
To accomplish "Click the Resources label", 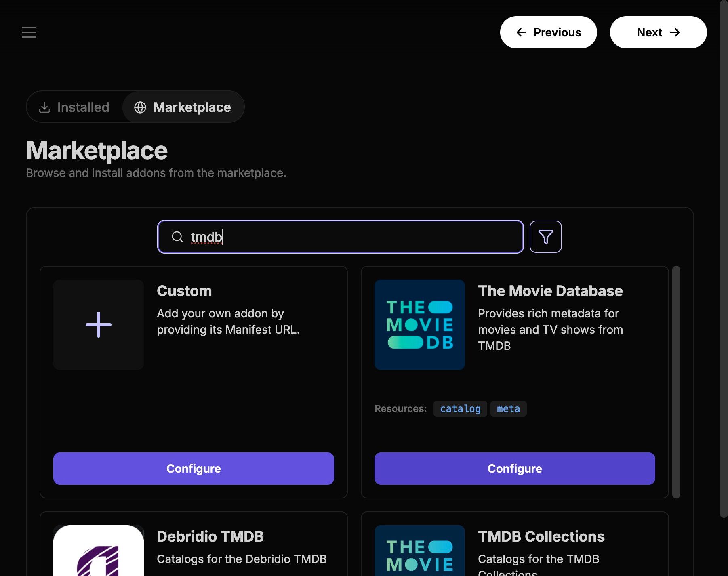I will pyautogui.click(x=400, y=409).
